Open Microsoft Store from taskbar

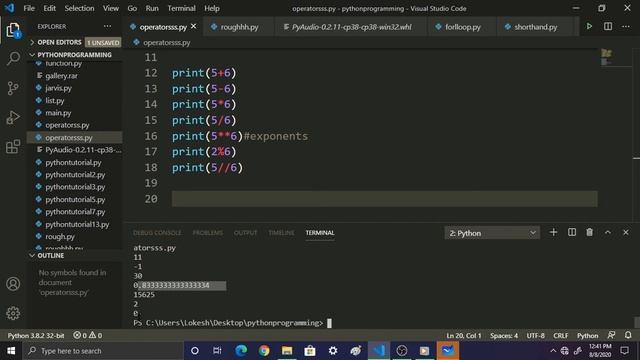pos(310,351)
